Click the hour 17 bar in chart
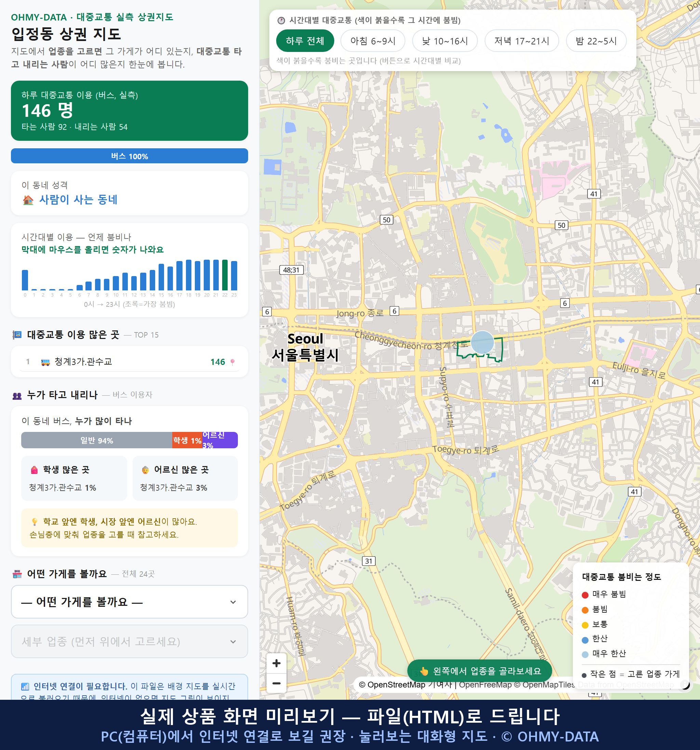The width and height of the screenshot is (700, 750). 179,276
